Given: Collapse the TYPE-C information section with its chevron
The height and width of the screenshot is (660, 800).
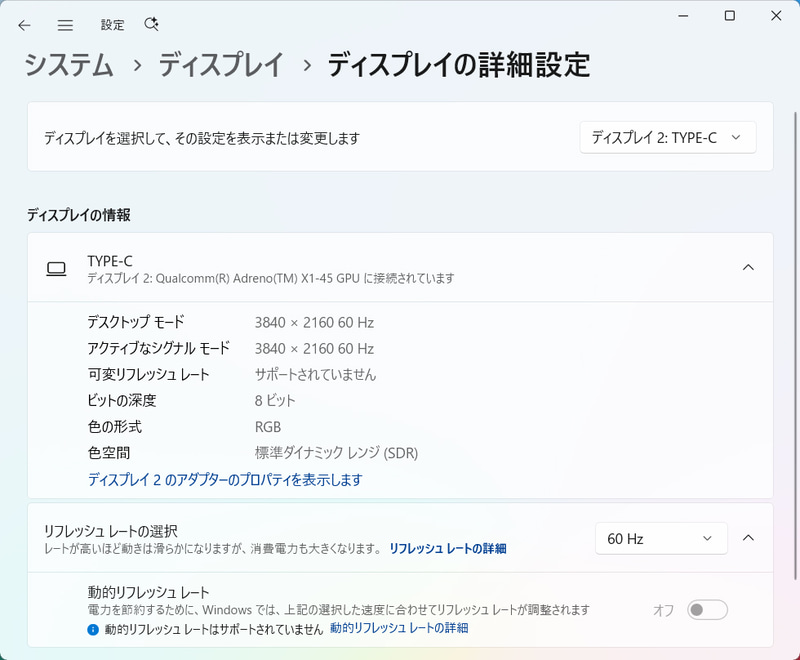Looking at the screenshot, I should [749, 268].
